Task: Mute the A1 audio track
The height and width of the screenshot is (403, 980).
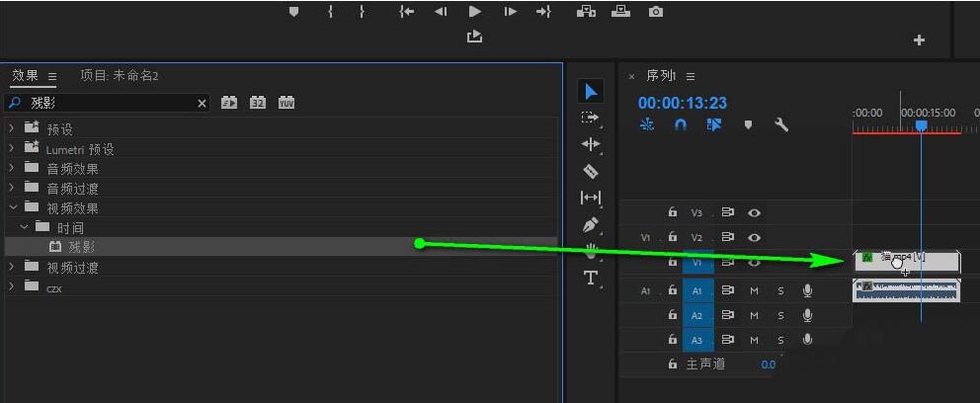Action: click(754, 290)
